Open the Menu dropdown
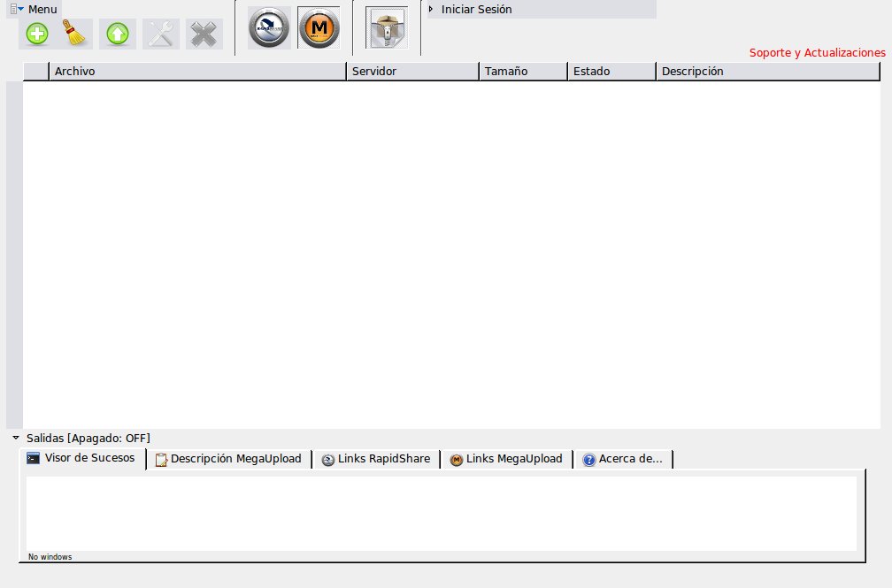The width and height of the screenshot is (892, 588). [35, 9]
